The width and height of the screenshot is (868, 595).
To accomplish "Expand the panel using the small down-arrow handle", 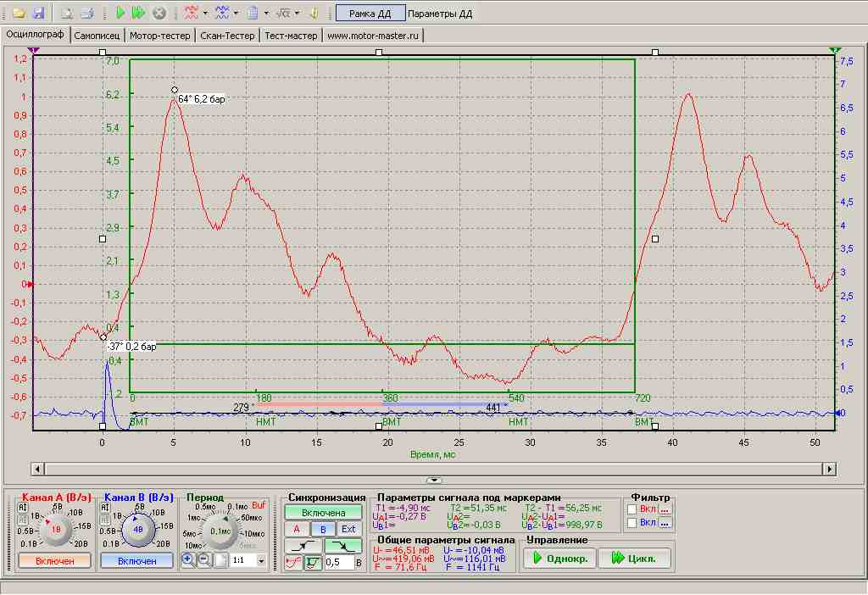I will (x=434, y=480).
